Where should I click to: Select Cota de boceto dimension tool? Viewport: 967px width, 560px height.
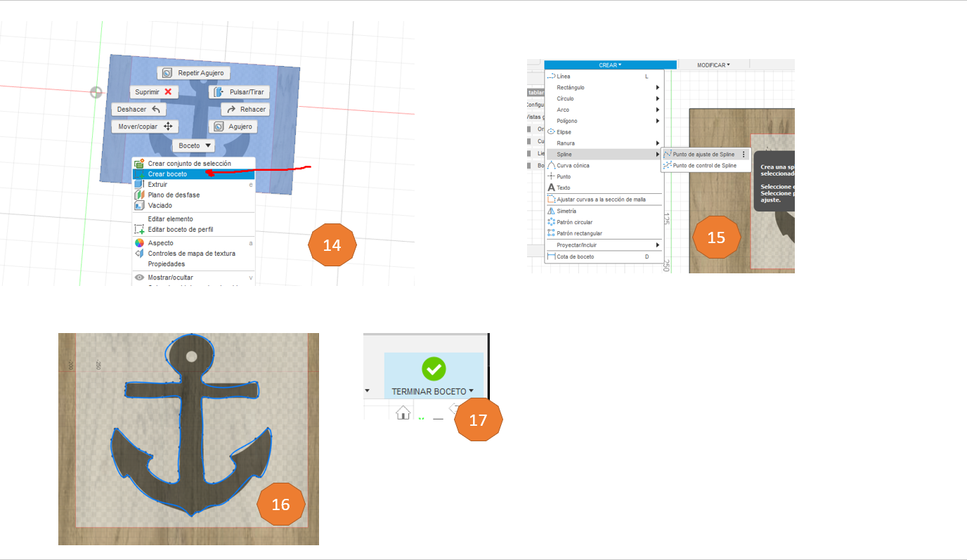[x=604, y=257]
